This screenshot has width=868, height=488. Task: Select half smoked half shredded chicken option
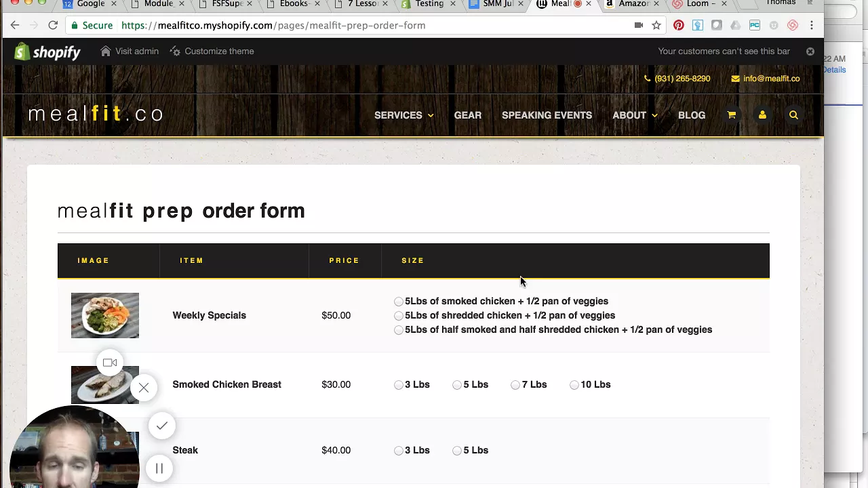pyautogui.click(x=399, y=330)
